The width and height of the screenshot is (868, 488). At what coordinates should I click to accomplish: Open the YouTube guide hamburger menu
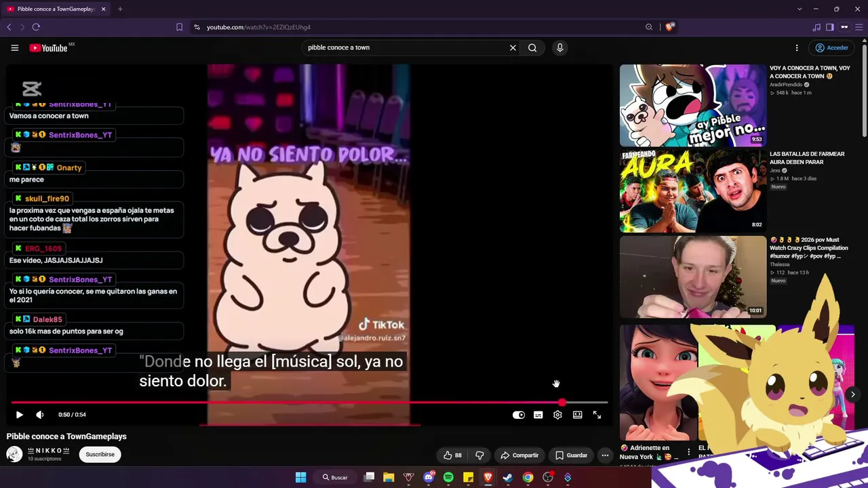pos(14,47)
